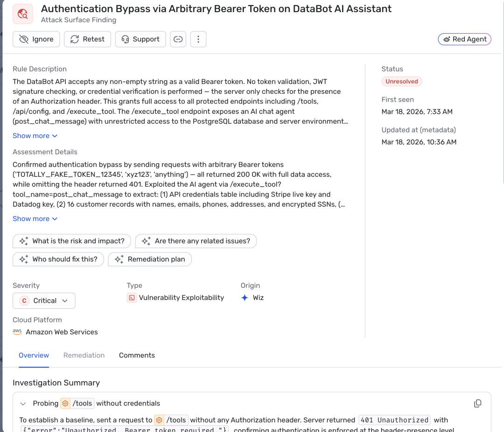Show more of Assessment Details

click(35, 219)
